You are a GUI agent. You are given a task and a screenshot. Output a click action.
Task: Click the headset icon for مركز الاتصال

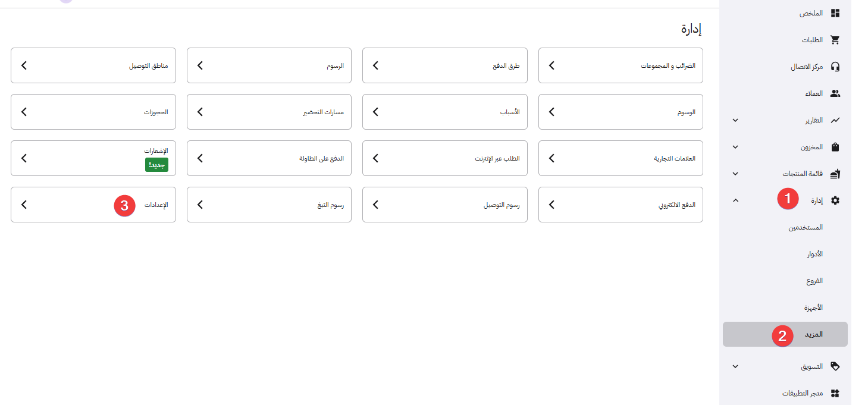(x=835, y=67)
